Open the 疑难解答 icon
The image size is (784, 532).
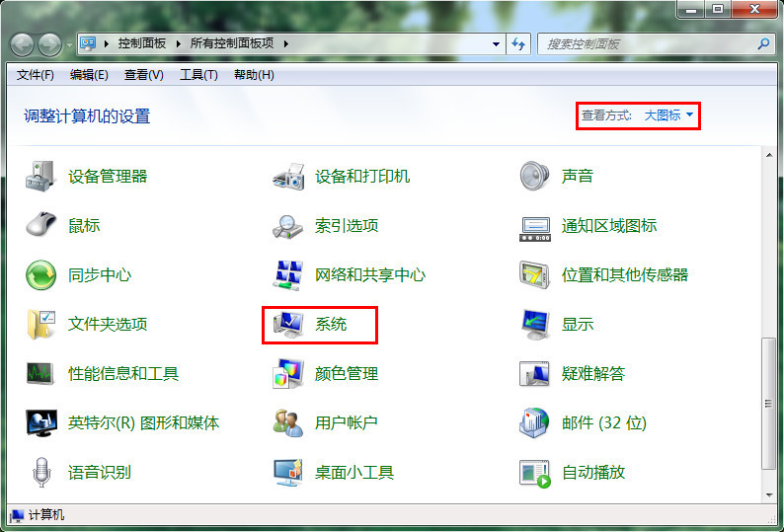534,373
